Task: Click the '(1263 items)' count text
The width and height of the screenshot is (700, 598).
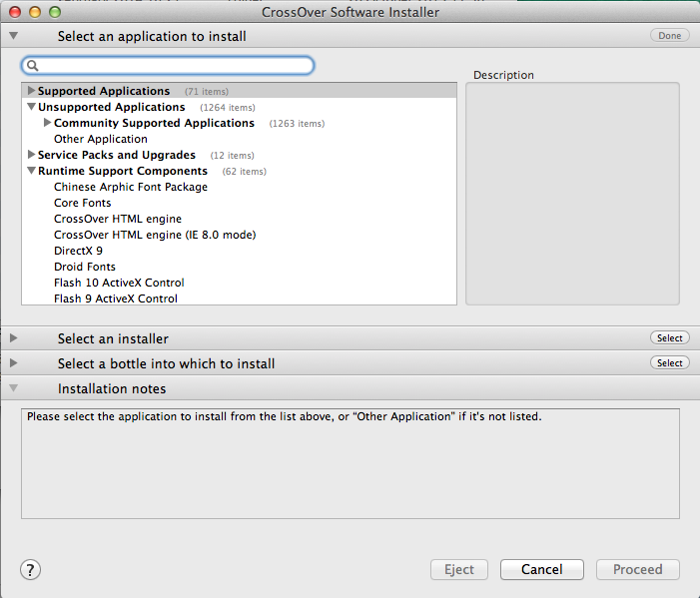Action: pos(297,124)
